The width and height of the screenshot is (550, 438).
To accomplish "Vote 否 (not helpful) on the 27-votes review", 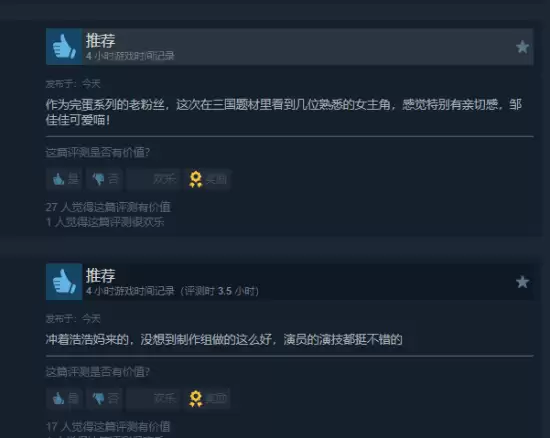I will coord(105,179).
